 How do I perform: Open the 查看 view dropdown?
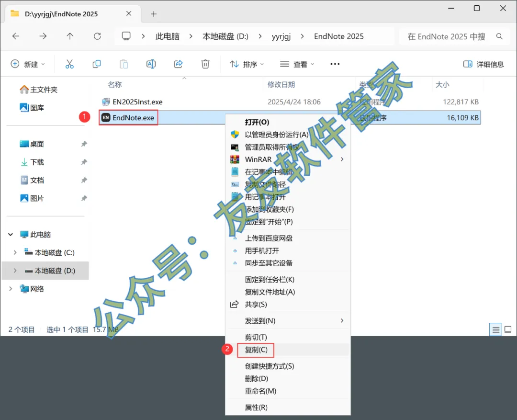[x=297, y=64]
